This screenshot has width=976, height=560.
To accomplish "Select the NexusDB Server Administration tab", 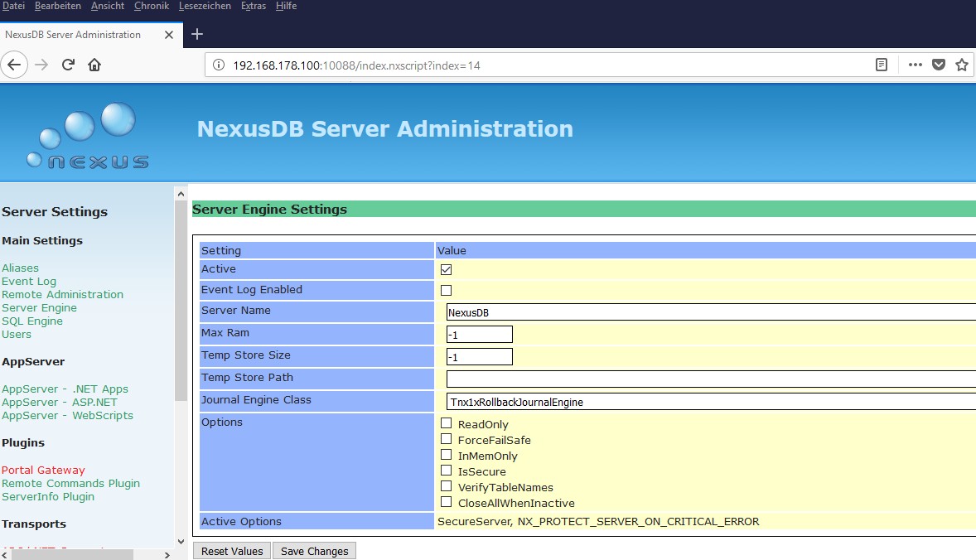I will click(91, 35).
